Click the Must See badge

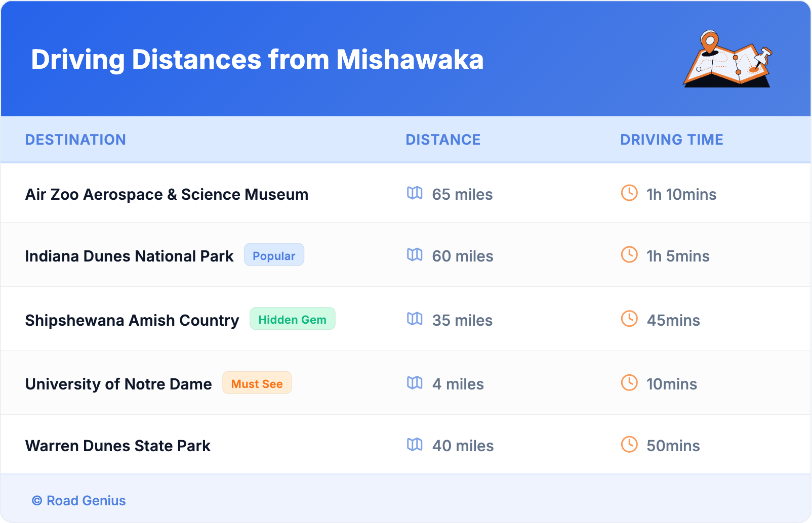[x=257, y=383]
